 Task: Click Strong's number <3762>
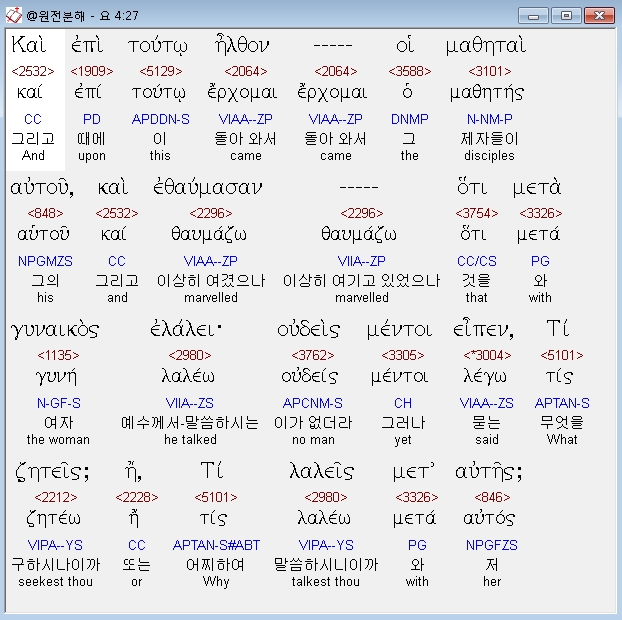tap(313, 355)
